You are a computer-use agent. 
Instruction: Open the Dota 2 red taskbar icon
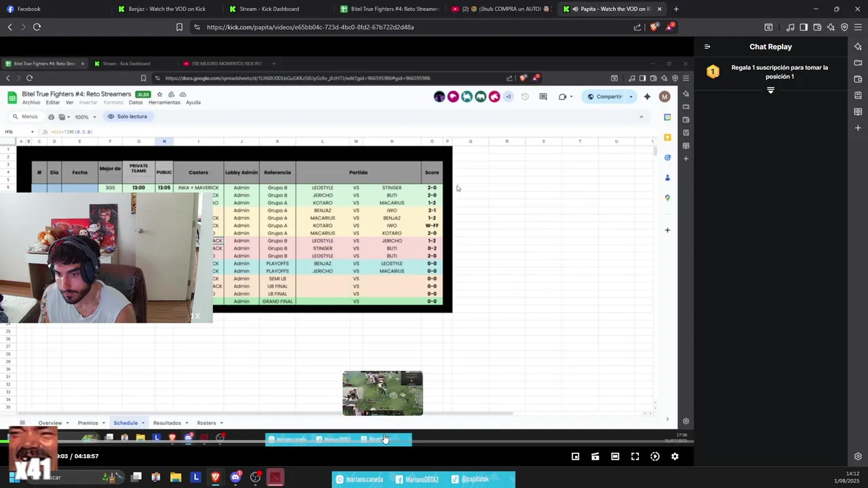pos(275,477)
